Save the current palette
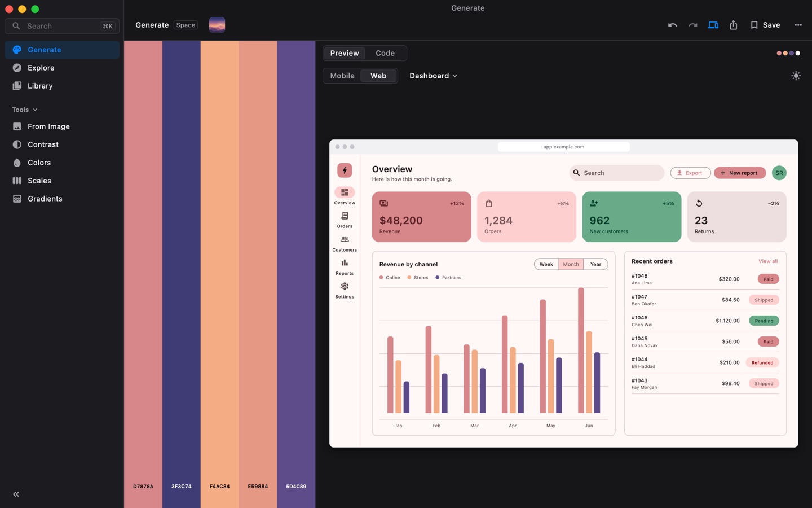812x508 pixels. [765, 25]
